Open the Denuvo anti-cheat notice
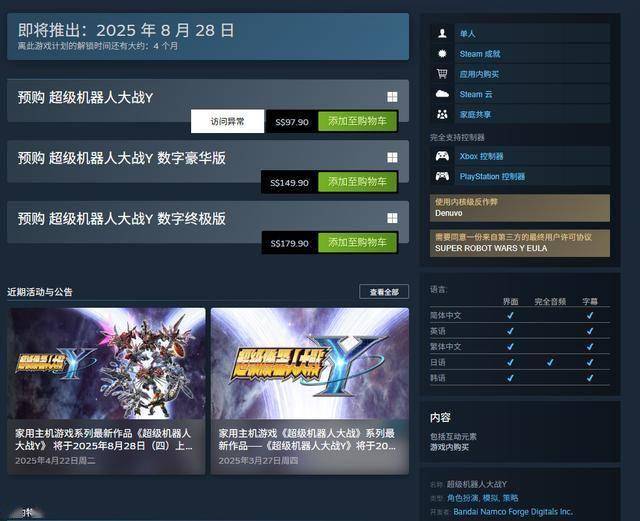The height and width of the screenshot is (521, 640). (x=520, y=208)
